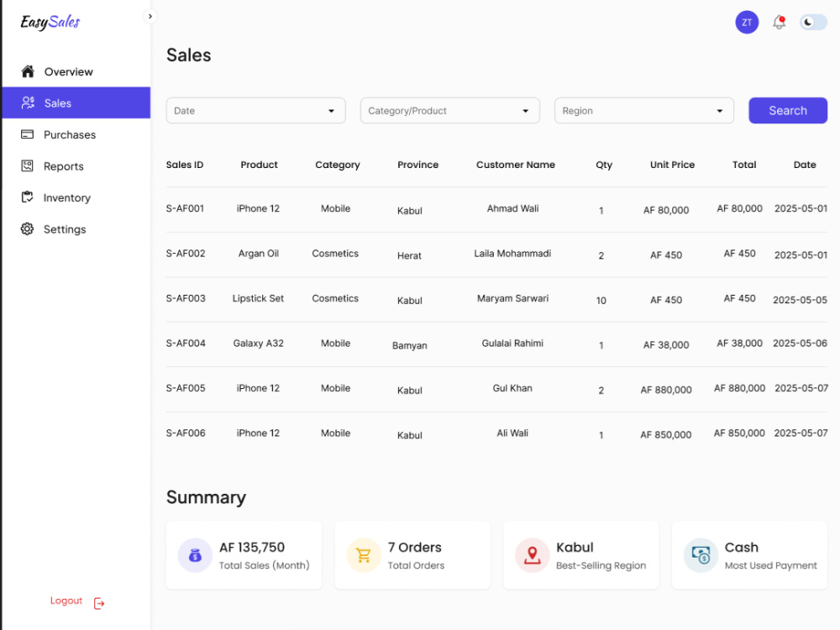This screenshot has height=630, width=840.
Task: Sort by Sales ID column header
Action: point(185,165)
